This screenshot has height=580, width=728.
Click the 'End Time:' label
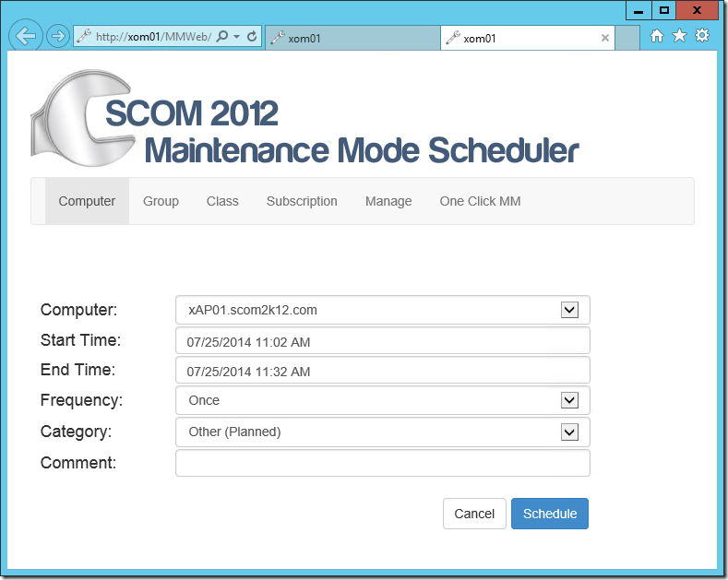(x=78, y=370)
